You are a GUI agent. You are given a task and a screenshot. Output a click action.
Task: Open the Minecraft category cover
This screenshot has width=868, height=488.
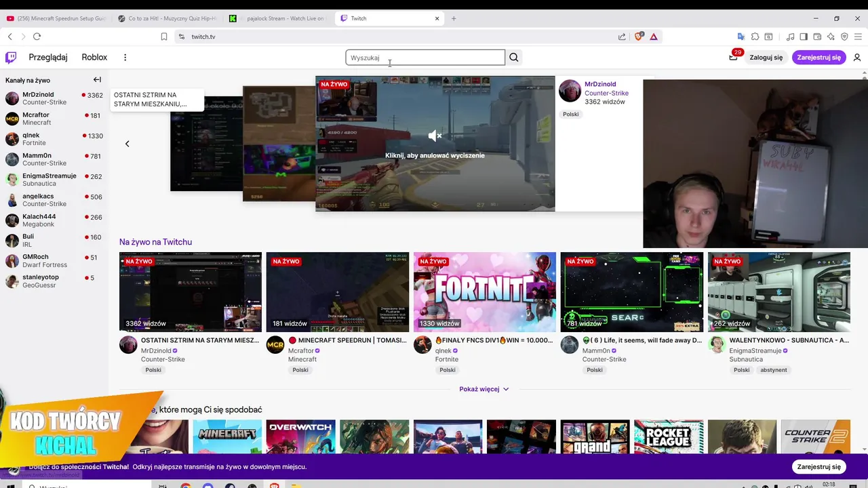(x=227, y=436)
